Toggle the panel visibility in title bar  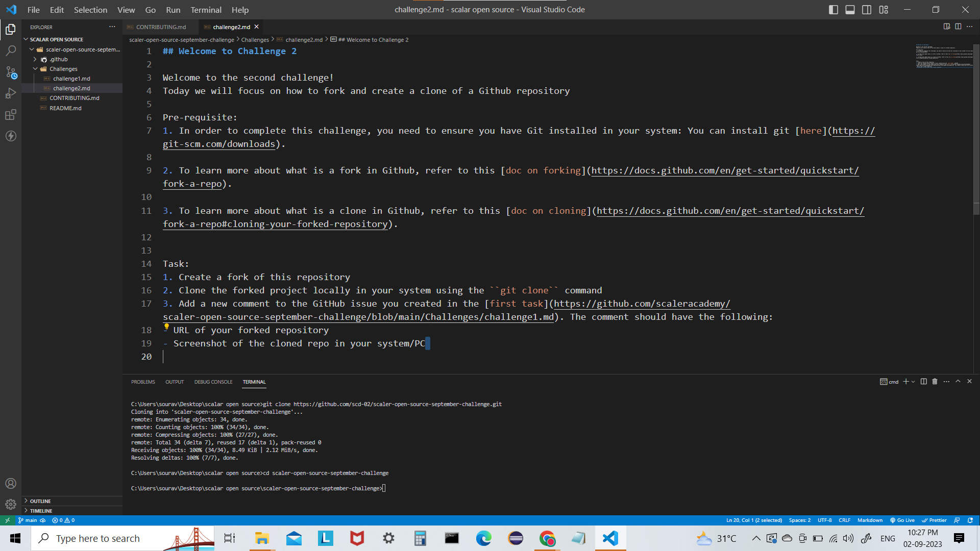point(849,9)
